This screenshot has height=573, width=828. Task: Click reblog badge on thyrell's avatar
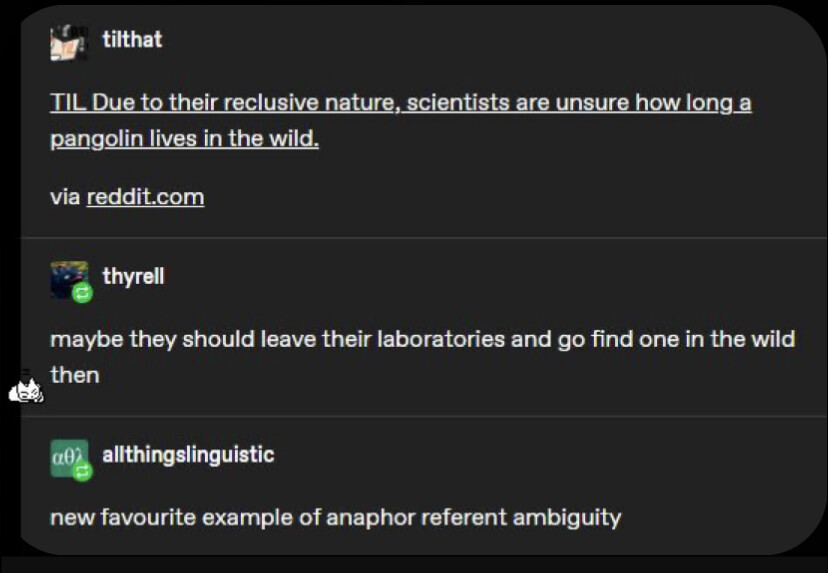coord(82,293)
